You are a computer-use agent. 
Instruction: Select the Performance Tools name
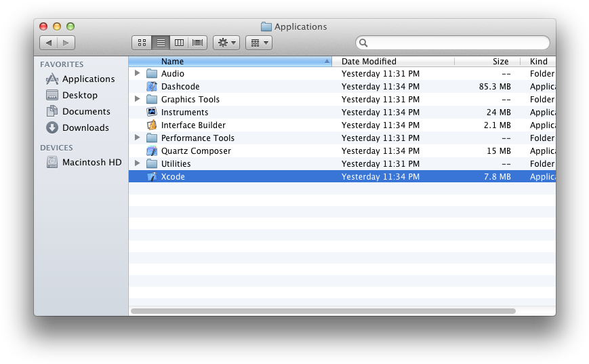tap(198, 138)
